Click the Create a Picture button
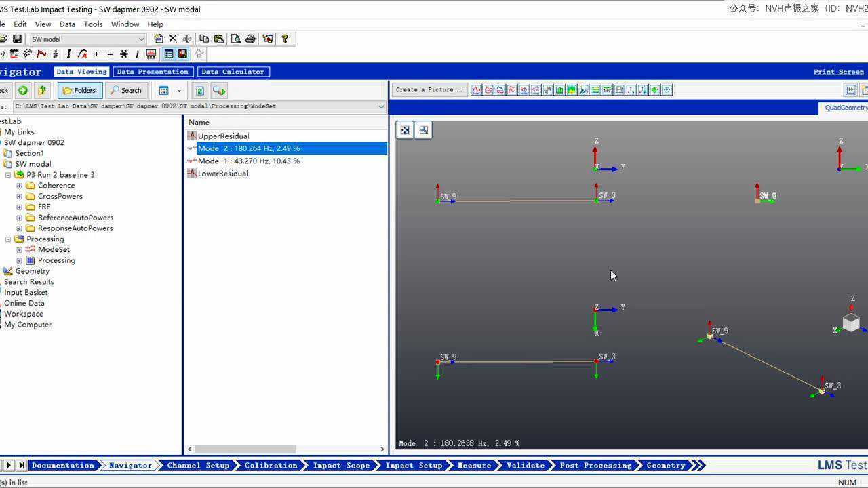The height and width of the screenshot is (488, 868). click(x=429, y=90)
